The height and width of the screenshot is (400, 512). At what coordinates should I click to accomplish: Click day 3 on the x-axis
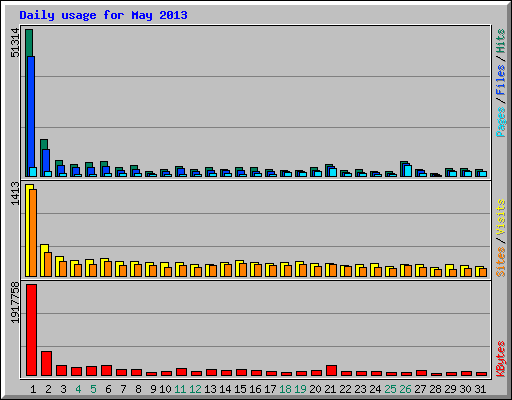click(63, 389)
